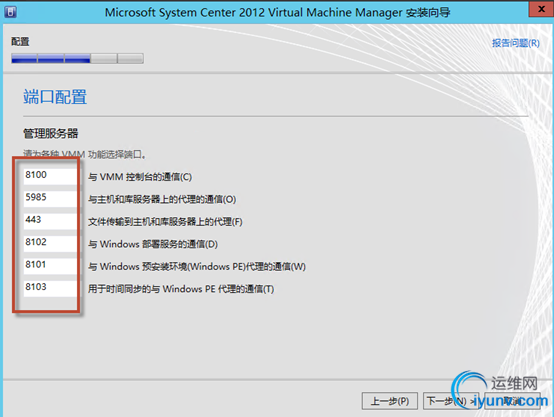Click the 端口配置 heading
The height and width of the screenshot is (417, 554).
[x=55, y=96]
